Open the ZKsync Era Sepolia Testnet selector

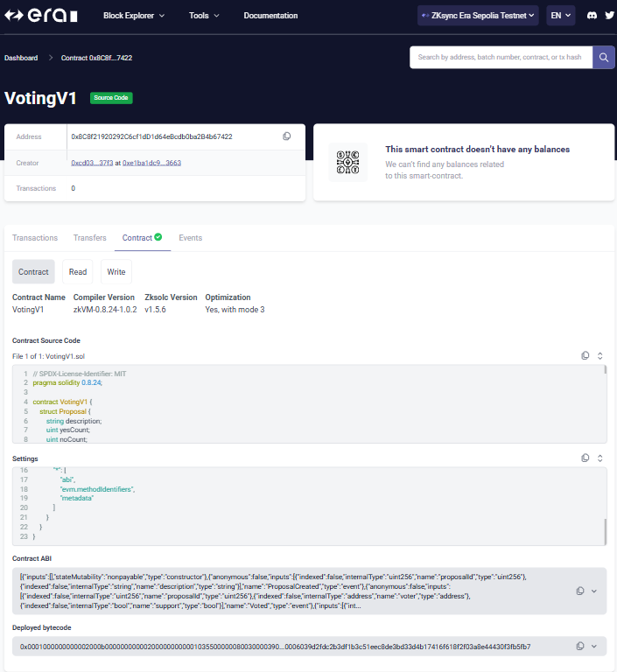478,16
